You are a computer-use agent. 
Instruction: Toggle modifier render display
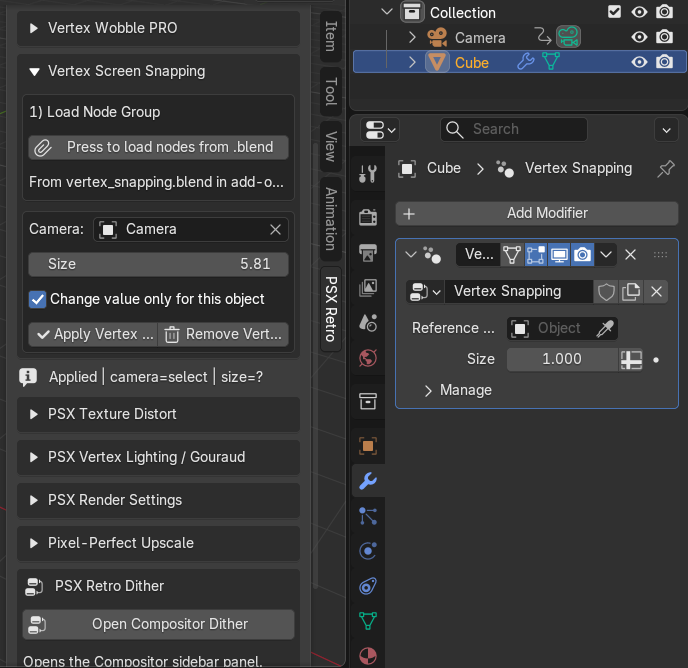tap(583, 255)
